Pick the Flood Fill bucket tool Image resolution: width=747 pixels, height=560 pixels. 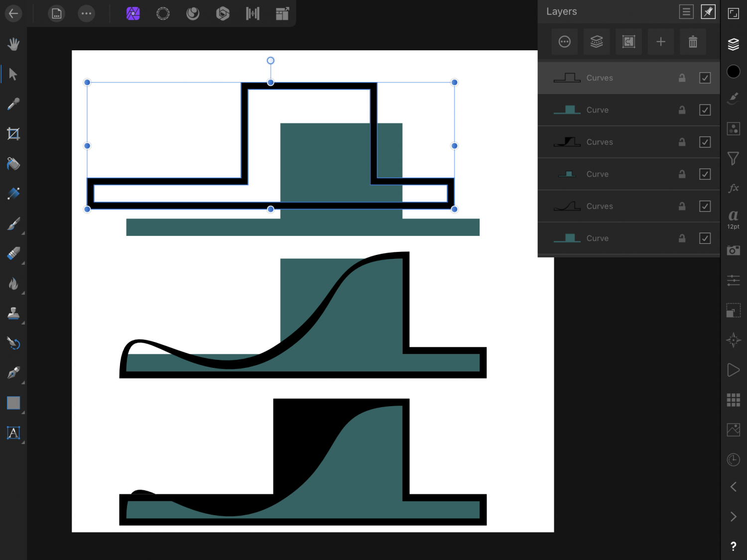click(13, 164)
